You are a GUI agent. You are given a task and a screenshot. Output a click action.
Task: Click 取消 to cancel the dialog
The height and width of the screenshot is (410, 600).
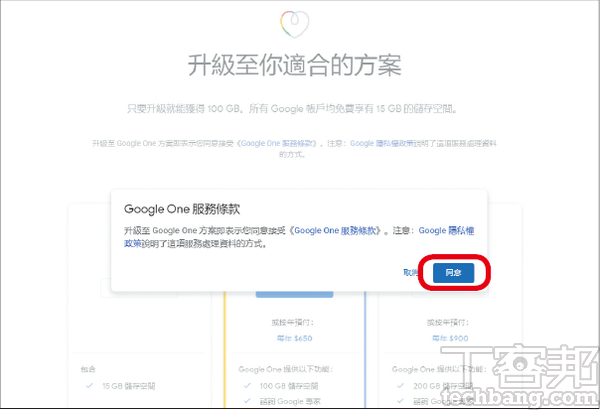click(x=410, y=272)
